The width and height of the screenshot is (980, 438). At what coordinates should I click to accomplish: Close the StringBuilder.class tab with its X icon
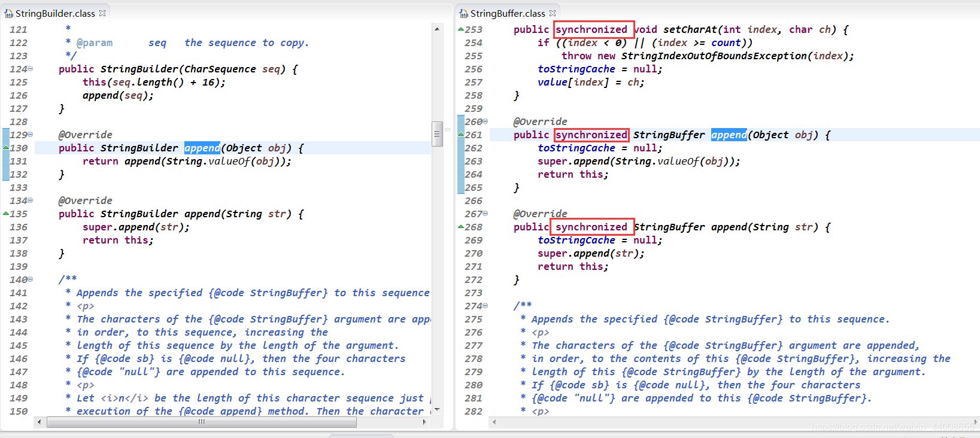[x=102, y=13]
